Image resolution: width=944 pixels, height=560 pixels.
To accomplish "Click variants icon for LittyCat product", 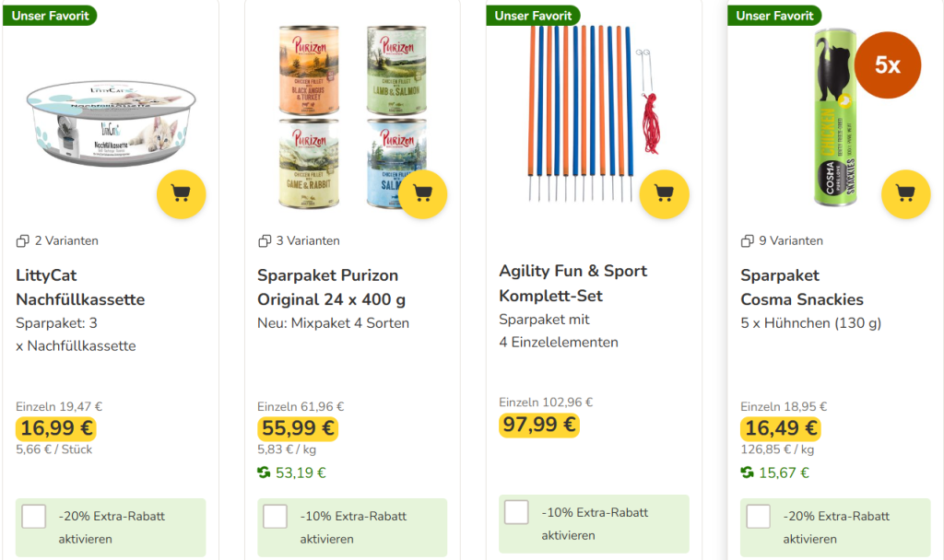I will coord(23,241).
